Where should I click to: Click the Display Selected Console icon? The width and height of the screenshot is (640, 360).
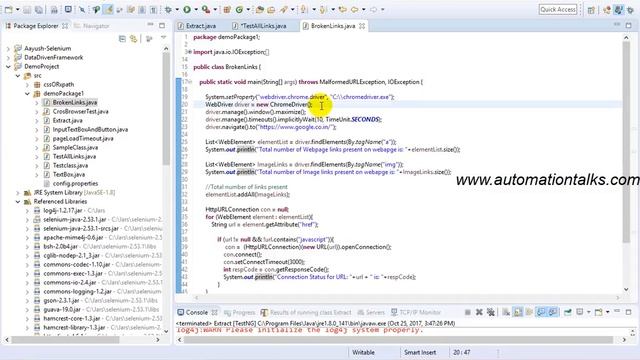580,312
